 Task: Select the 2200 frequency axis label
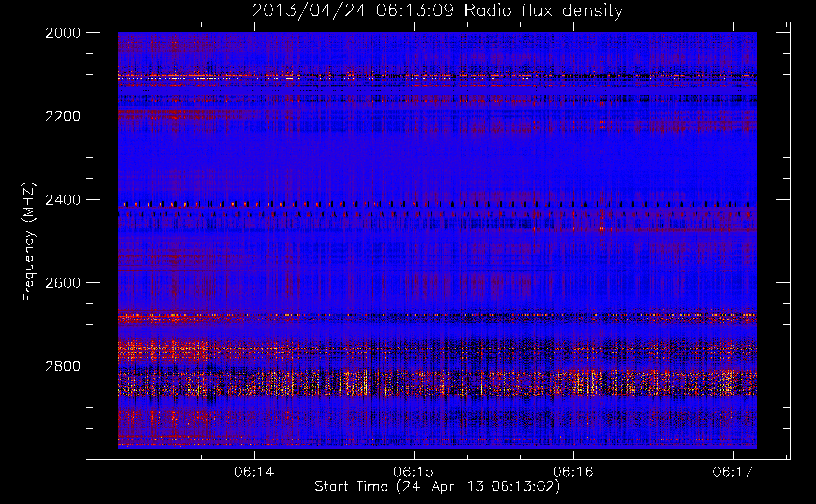pyautogui.click(x=63, y=116)
